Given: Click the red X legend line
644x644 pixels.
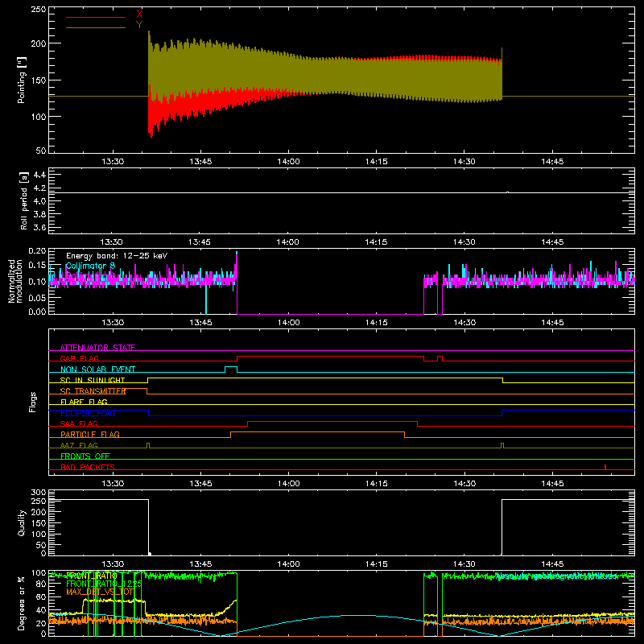Looking at the screenshot, I should tap(96, 17).
